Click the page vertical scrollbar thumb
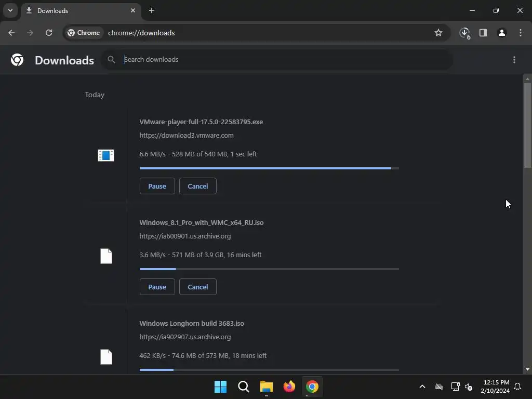The image size is (532, 399). 527,126
